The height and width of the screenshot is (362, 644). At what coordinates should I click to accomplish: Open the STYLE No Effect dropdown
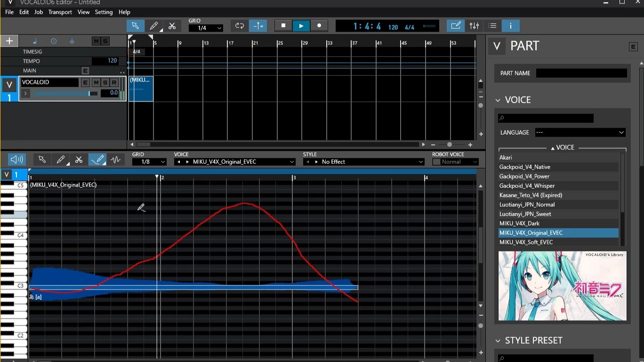pos(364,162)
